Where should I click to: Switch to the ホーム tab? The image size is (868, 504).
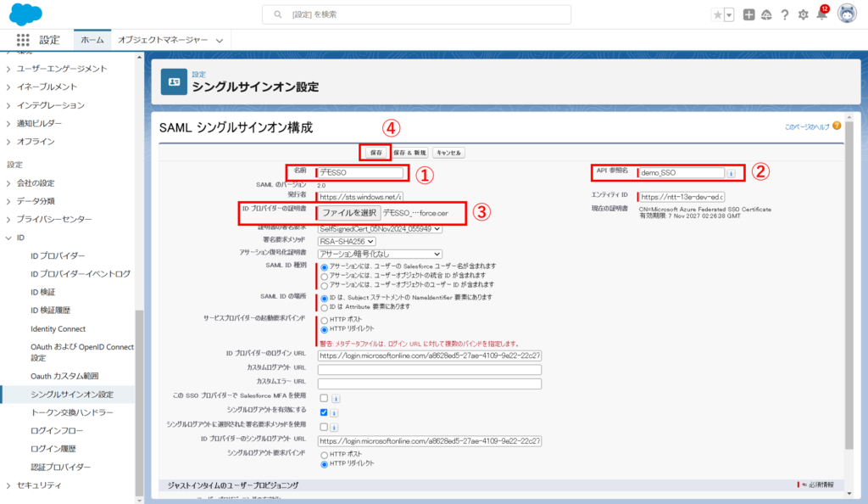tap(92, 40)
